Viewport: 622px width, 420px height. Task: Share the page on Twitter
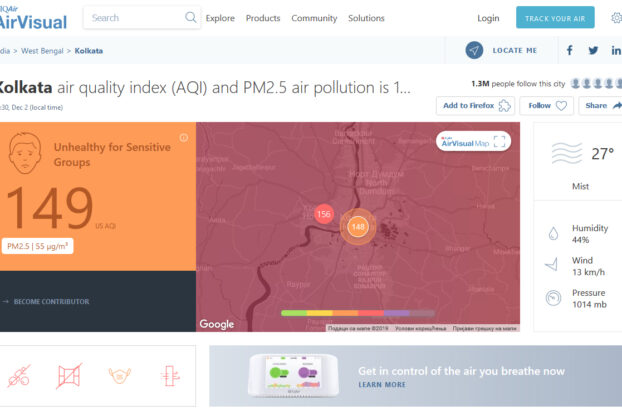594,50
